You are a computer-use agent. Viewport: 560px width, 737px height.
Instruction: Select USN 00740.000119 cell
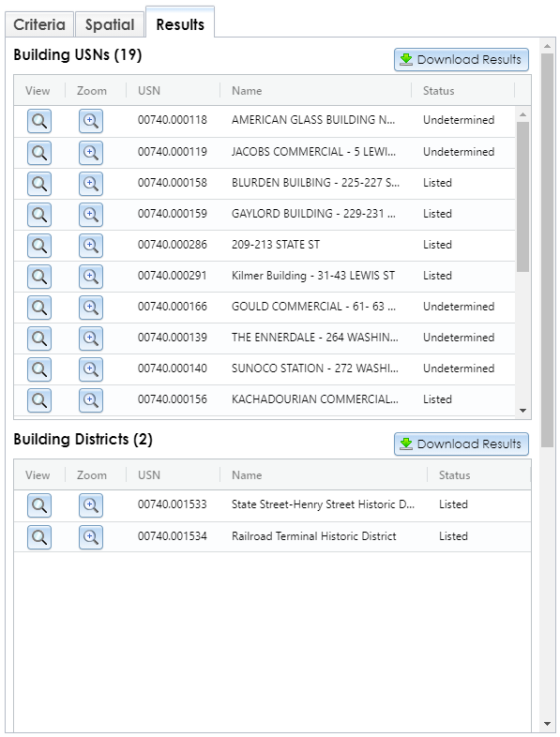(x=173, y=152)
